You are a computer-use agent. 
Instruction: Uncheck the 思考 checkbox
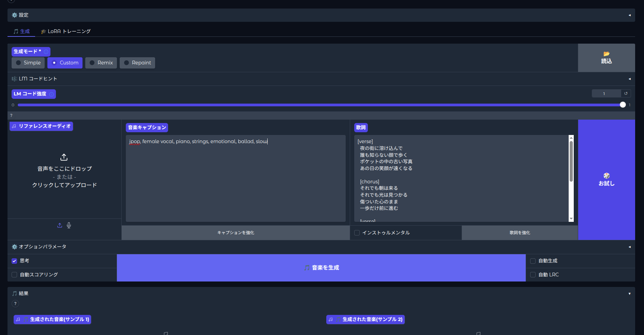pyautogui.click(x=14, y=261)
